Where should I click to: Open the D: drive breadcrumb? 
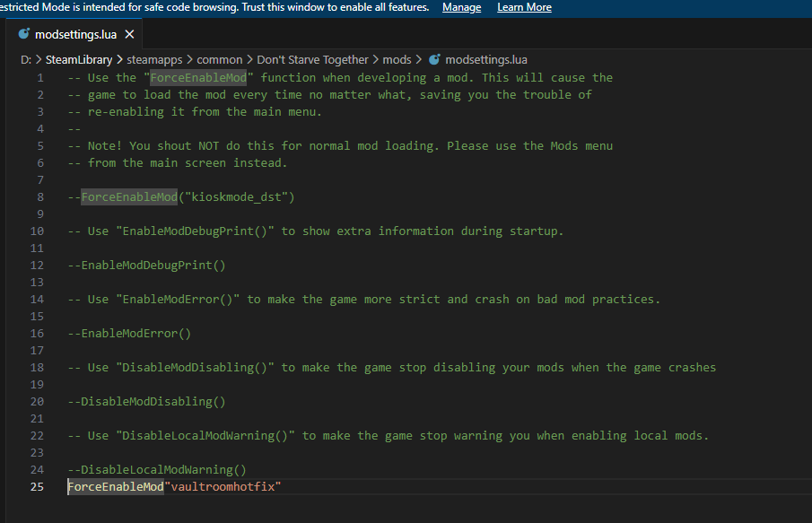pyautogui.click(x=26, y=60)
